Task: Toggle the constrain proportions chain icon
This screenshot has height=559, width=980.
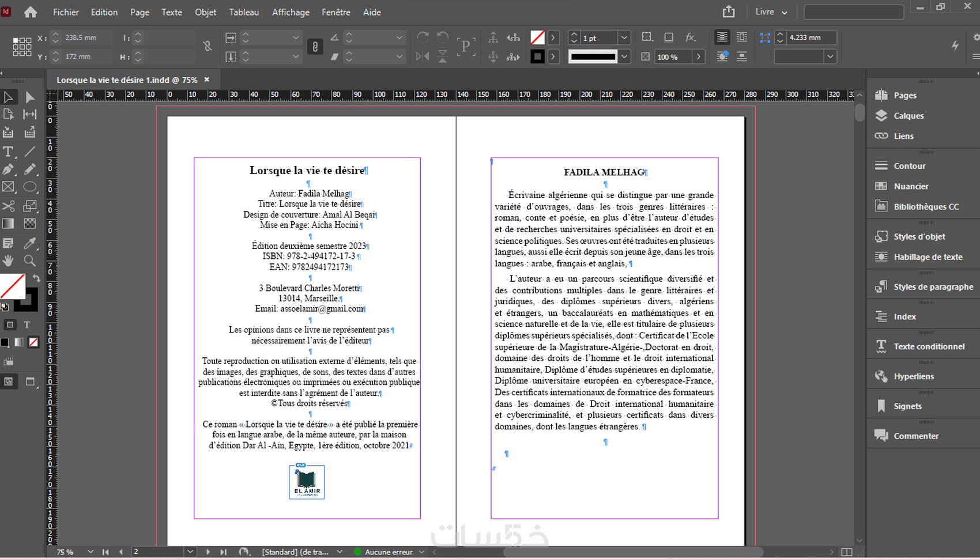Action: 315,47
